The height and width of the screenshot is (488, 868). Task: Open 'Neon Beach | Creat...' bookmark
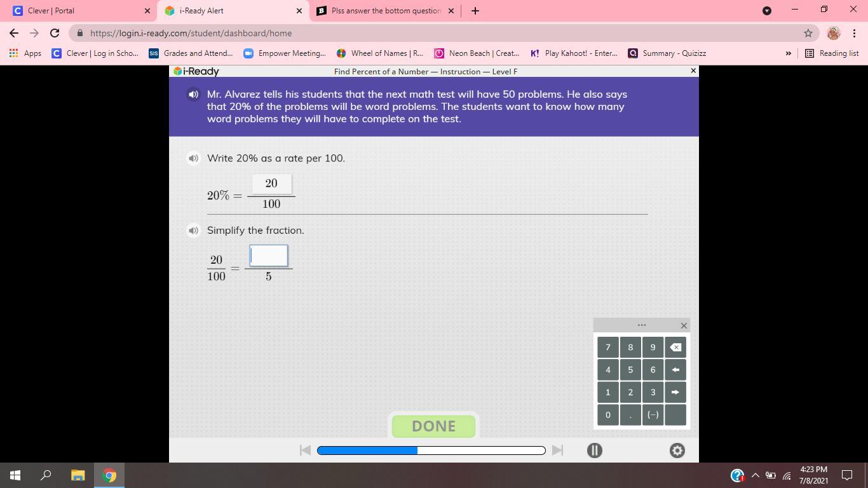(477, 53)
